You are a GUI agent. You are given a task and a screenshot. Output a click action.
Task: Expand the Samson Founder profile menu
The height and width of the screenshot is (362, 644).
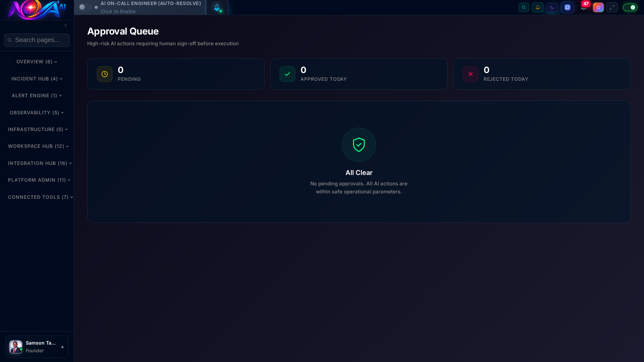click(37, 347)
